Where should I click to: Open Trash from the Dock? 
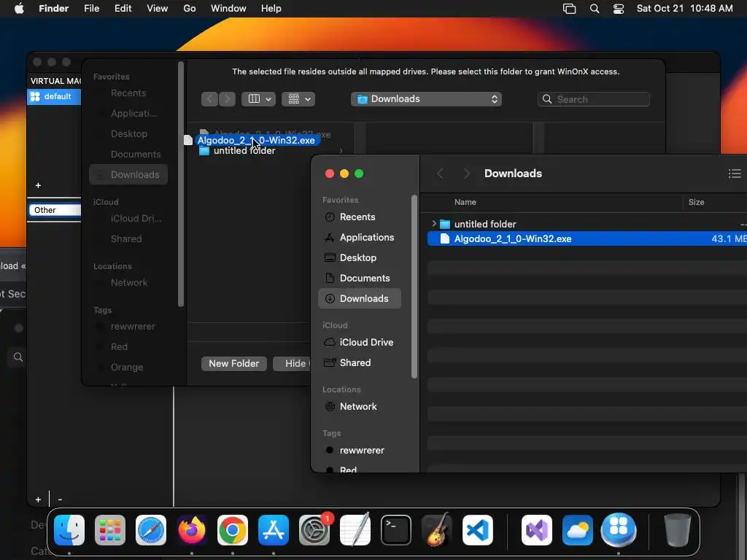(x=678, y=530)
